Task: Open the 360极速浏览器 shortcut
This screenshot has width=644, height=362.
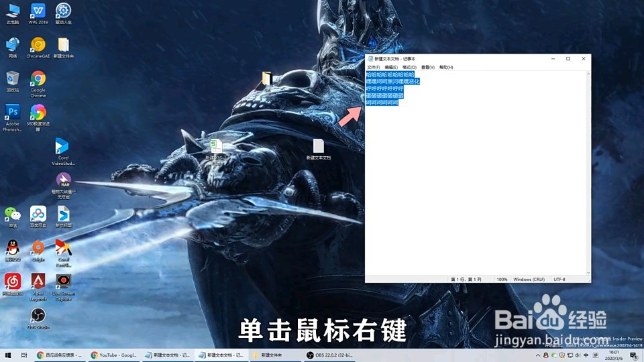Action: click(38, 118)
